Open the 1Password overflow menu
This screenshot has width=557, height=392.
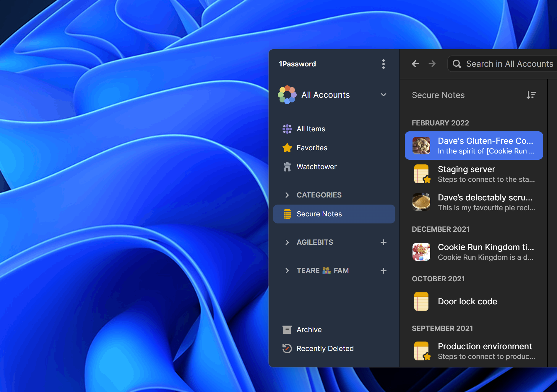383,64
